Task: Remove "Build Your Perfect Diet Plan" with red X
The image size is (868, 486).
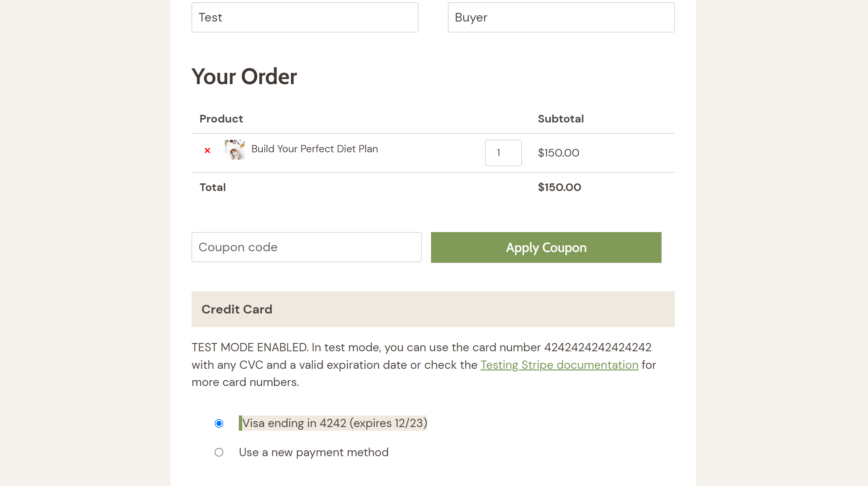Action: click(x=207, y=151)
